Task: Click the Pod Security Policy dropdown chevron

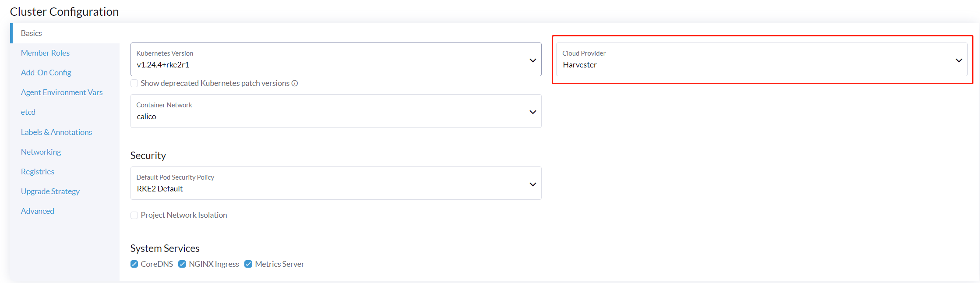Action: point(532,184)
